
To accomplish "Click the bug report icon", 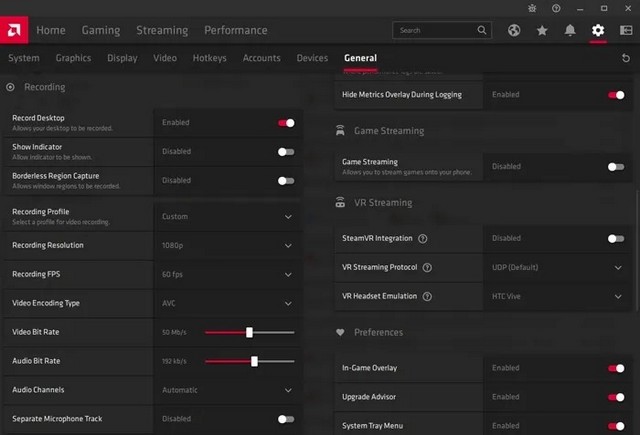I will 532,8.
